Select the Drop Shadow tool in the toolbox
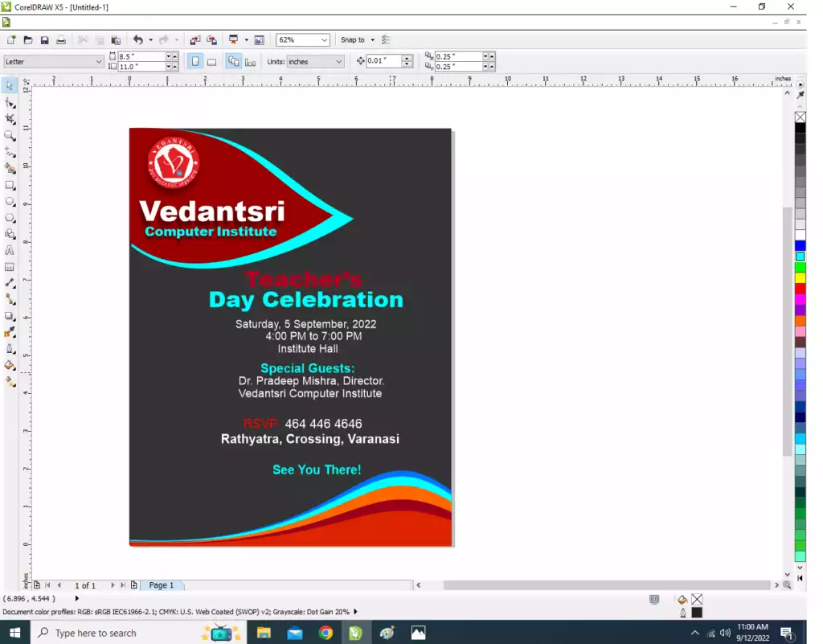 (x=10, y=317)
